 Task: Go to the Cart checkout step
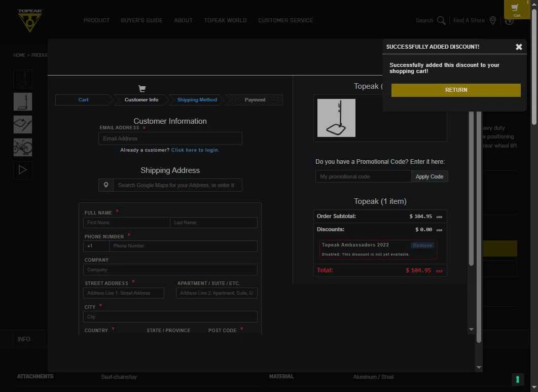tap(83, 100)
